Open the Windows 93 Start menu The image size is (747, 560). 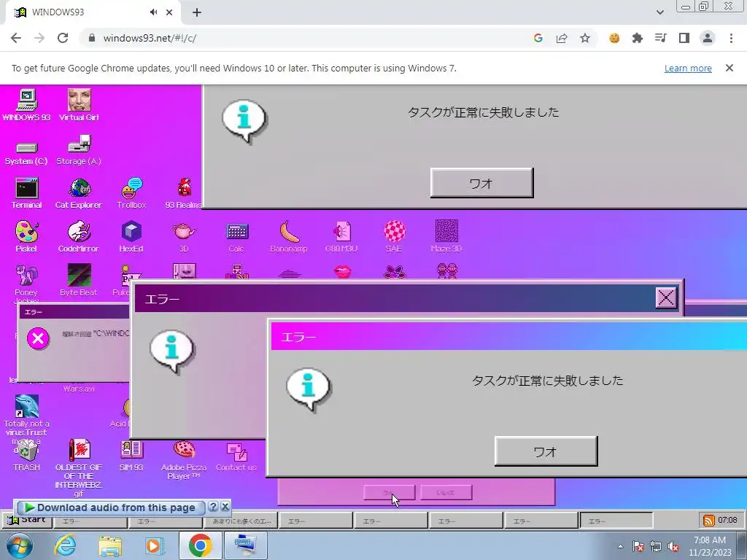point(27,520)
